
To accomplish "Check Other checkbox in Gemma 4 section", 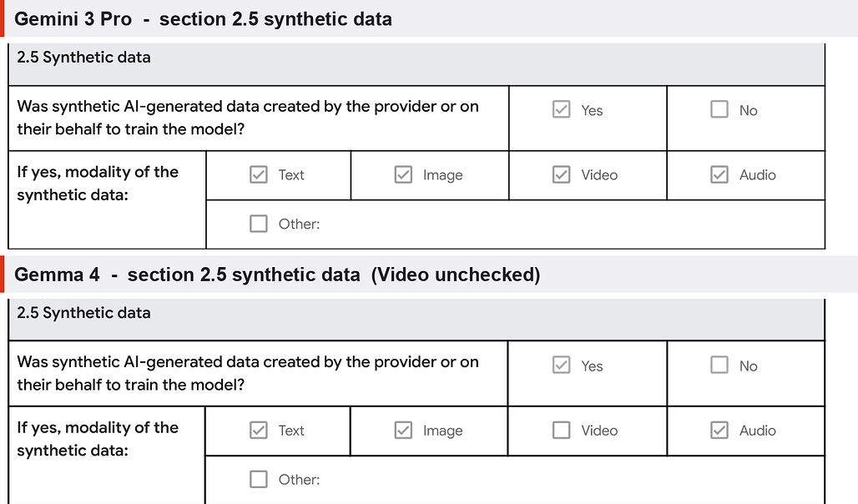I will click(x=258, y=479).
